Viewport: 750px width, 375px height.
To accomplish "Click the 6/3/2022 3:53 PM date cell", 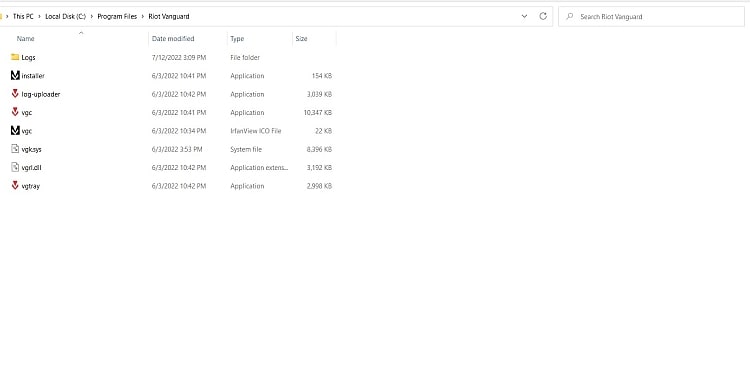I will (177, 149).
